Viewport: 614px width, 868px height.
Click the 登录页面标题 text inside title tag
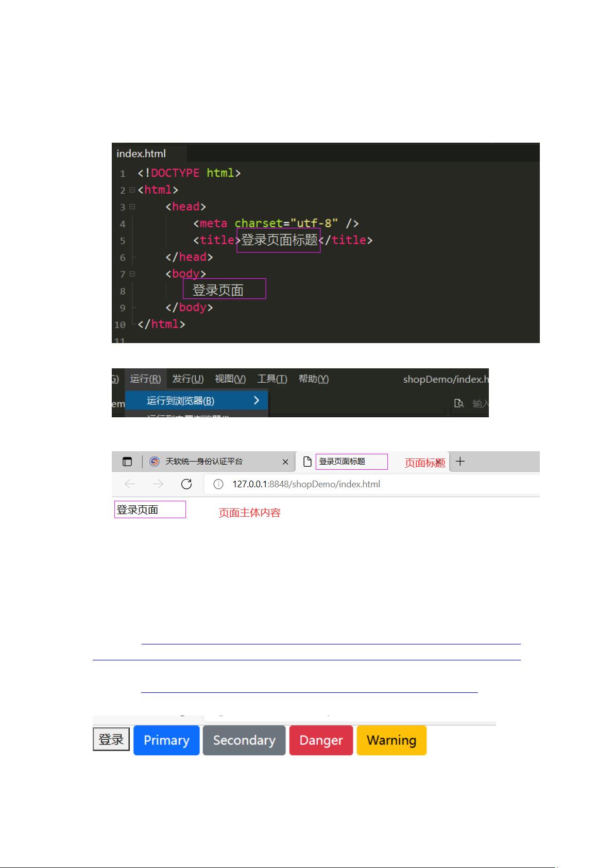tap(279, 240)
